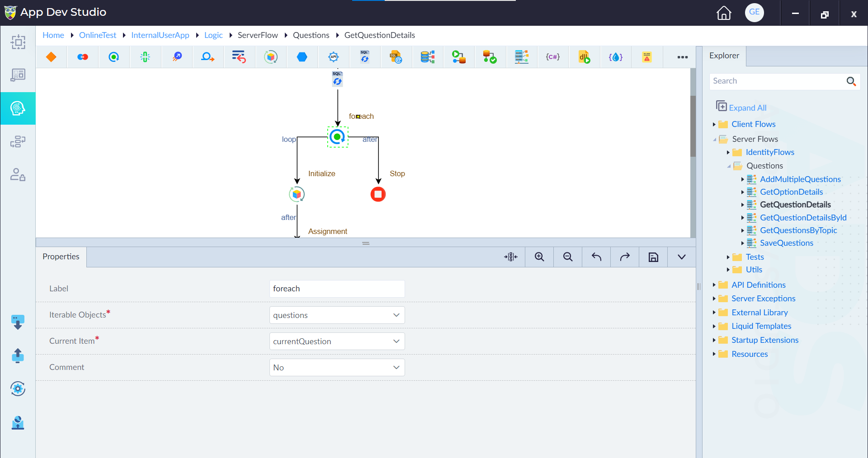Click the Home breadcrumb link
This screenshot has width=868, height=458.
[x=53, y=35]
